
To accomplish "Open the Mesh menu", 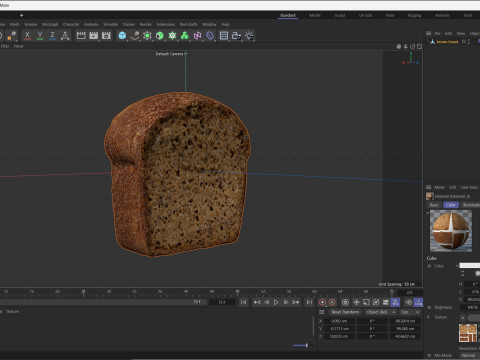I will [15, 24].
